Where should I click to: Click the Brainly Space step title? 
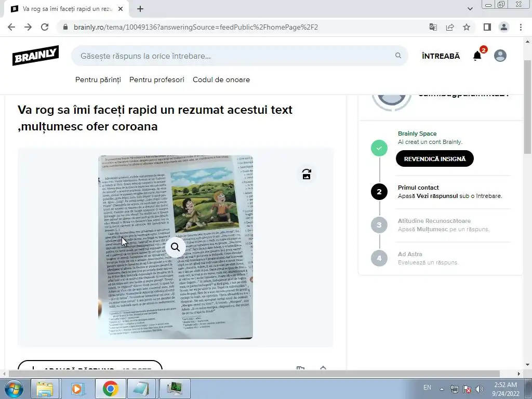(417, 134)
